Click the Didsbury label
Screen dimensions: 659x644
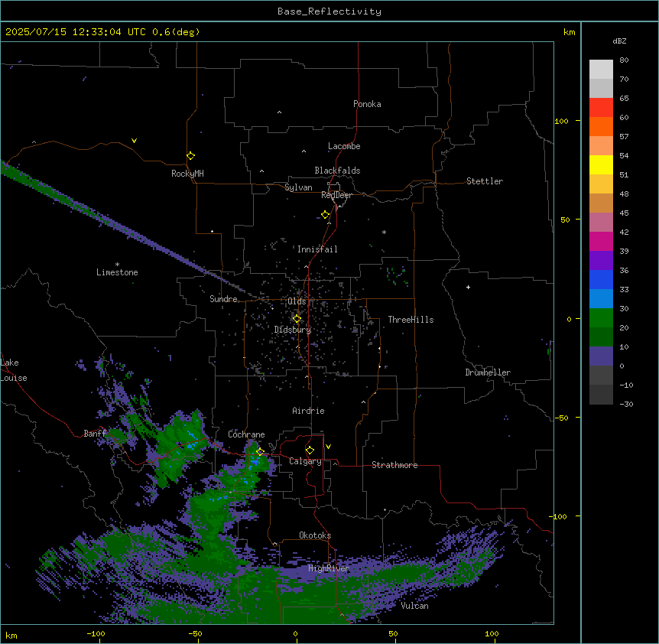pyautogui.click(x=293, y=330)
